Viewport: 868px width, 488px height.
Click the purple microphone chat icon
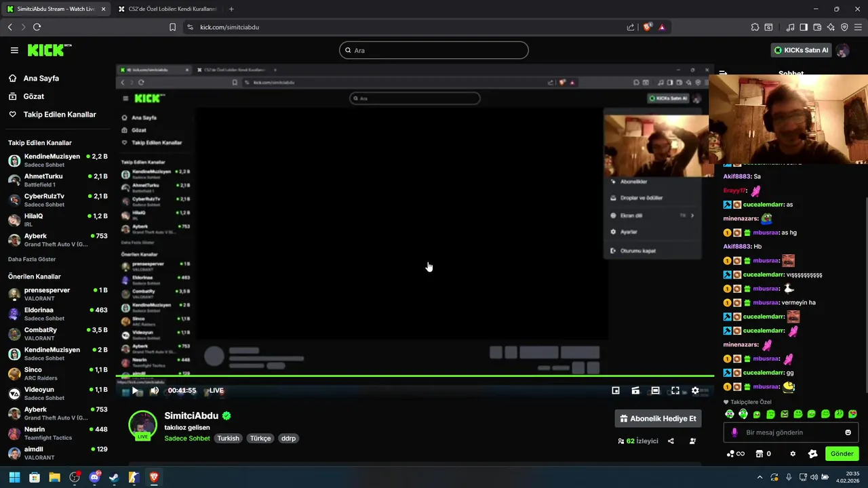click(734, 432)
